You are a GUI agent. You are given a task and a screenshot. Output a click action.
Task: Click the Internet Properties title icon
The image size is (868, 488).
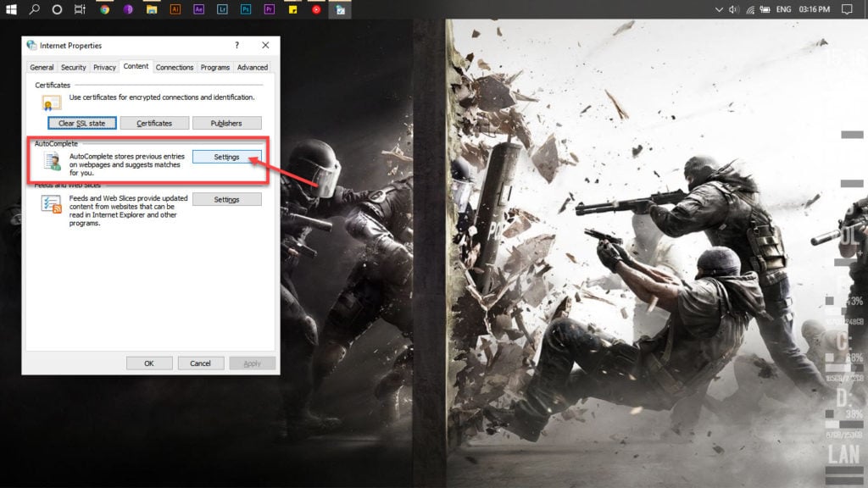[x=31, y=46]
